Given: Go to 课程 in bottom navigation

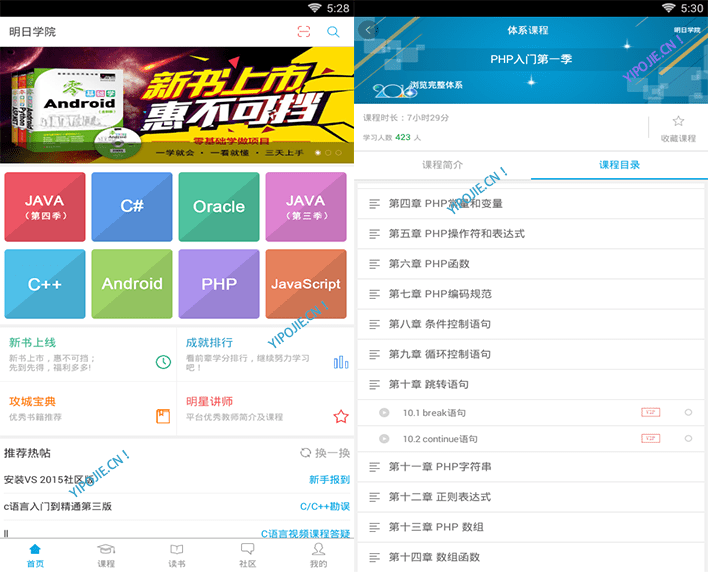Looking at the screenshot, I should click(106, 555).
